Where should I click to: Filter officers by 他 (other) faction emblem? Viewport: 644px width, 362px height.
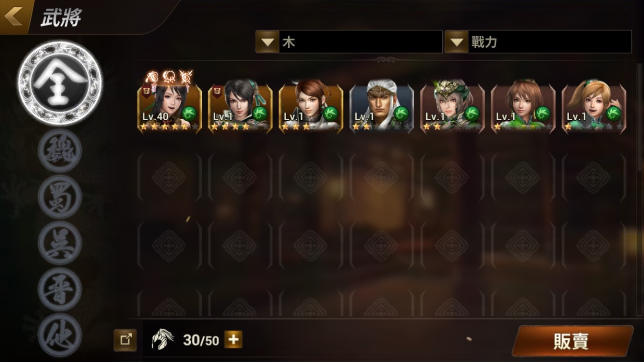pos(60,335)
